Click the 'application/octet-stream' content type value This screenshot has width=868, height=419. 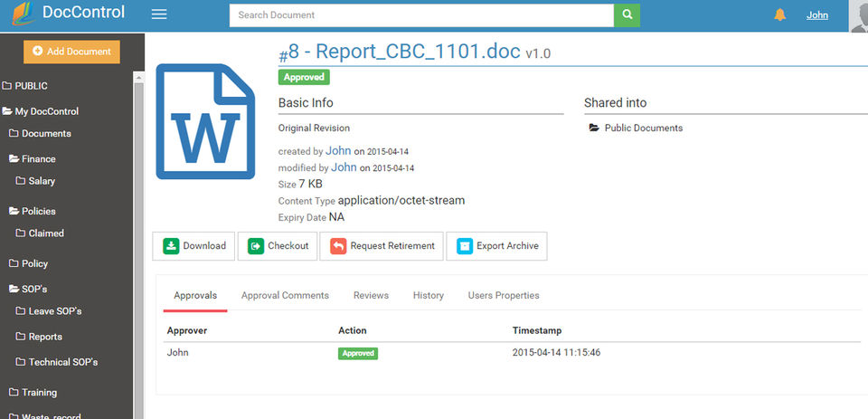point(401,201)
